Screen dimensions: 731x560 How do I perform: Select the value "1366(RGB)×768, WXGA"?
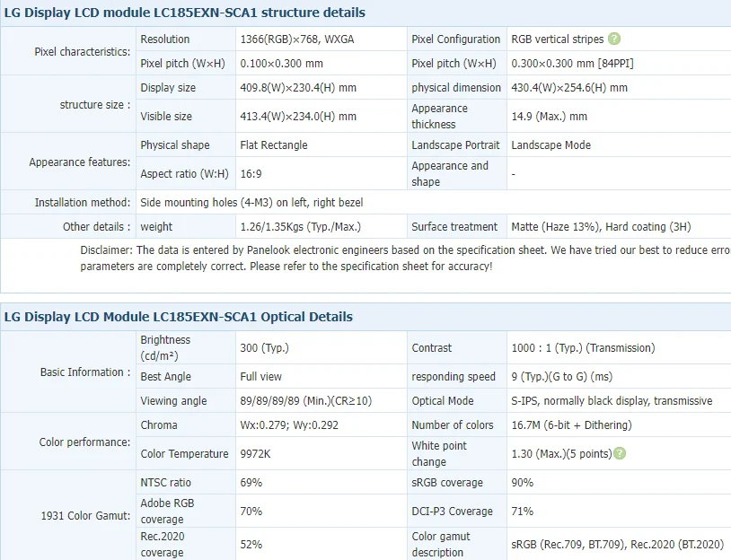(x=297, y=39)
